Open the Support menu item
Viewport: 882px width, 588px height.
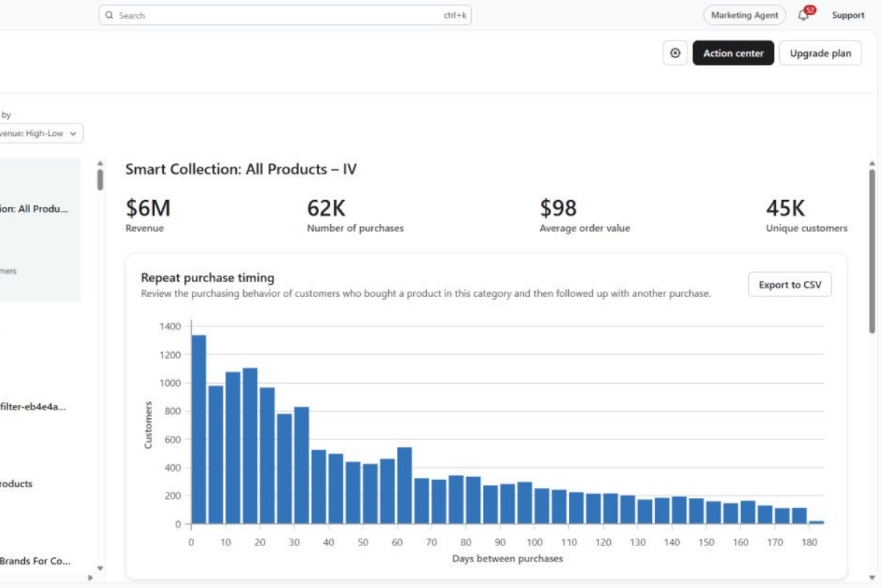848,15
